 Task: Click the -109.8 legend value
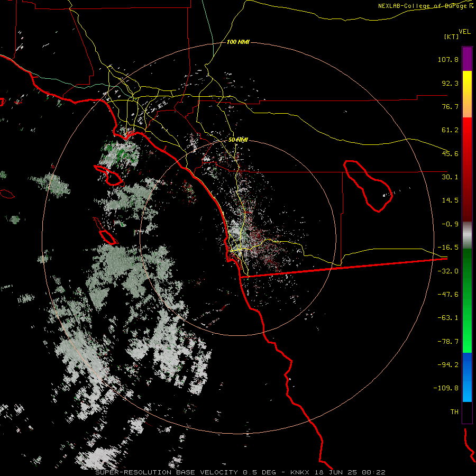pos(446,388)
